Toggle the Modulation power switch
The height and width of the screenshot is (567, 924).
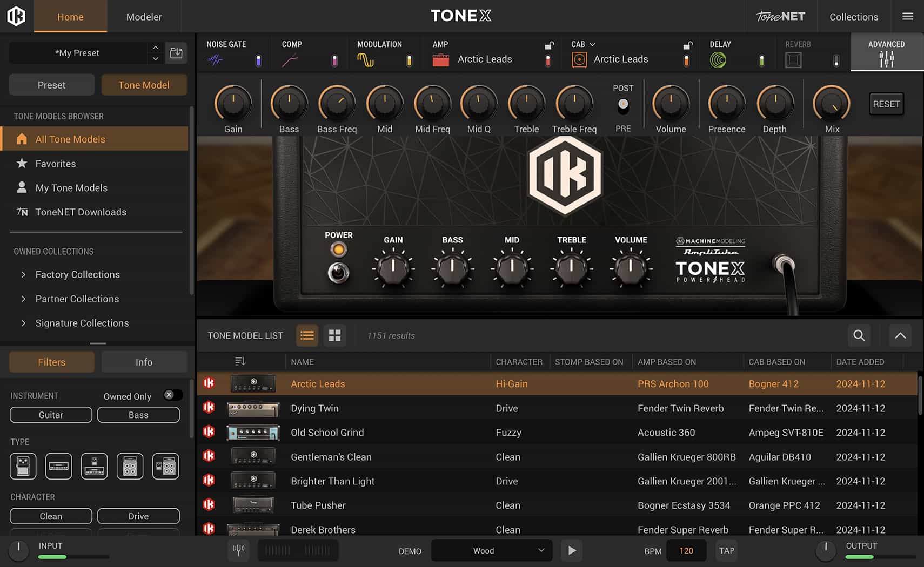(x=409, y=60)
